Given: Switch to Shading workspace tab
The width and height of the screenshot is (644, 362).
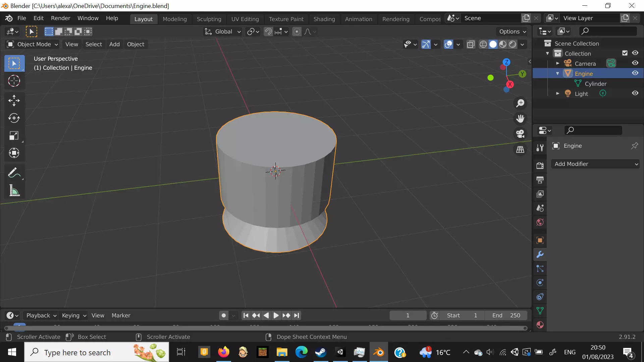Looking at the screenshot, I should [x=324, y=19].
